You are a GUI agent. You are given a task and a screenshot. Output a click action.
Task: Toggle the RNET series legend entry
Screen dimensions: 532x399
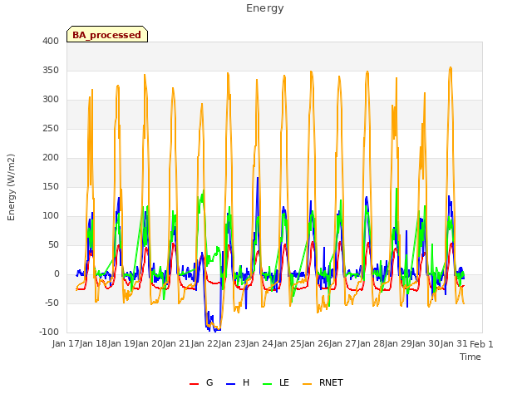click(x=323, y=382)
